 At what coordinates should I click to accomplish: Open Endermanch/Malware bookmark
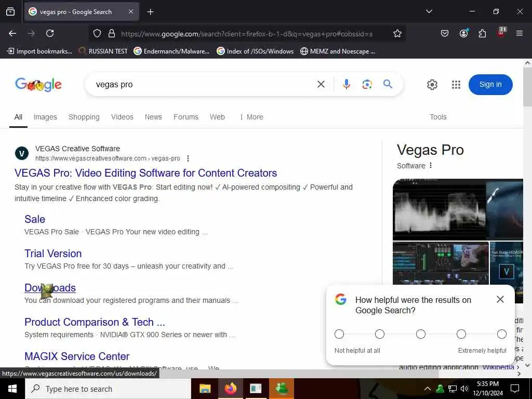pyautogui.click(x=171, y=51)
